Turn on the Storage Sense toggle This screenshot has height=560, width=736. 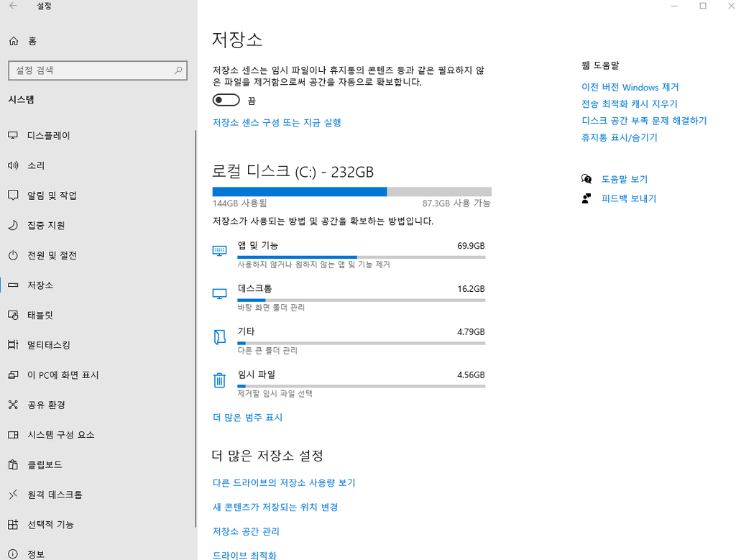[x=226, y=100]
